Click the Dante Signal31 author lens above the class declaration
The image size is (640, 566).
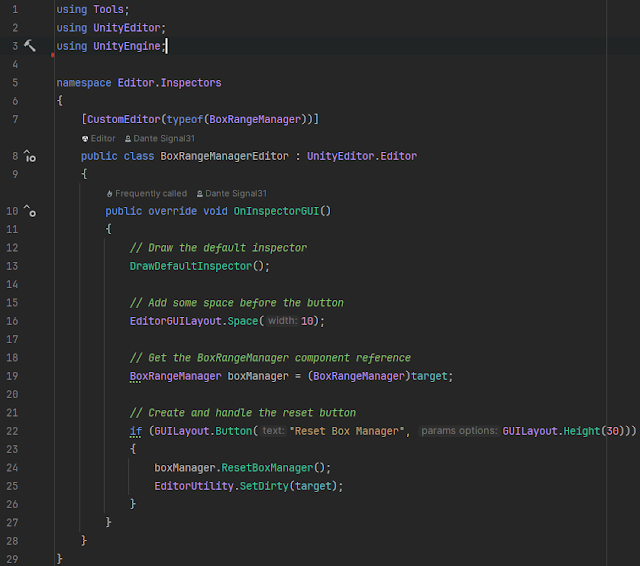pos(160,139)
